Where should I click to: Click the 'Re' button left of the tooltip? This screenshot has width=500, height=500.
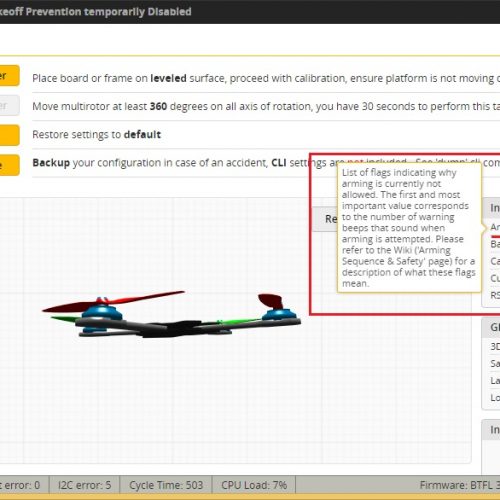pos(325,219)
